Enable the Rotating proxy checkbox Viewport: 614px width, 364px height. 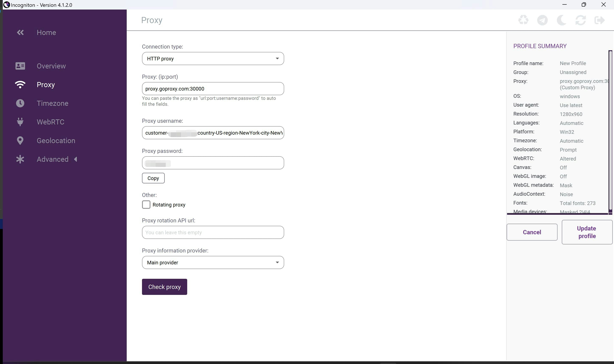(x=146, y=205)
